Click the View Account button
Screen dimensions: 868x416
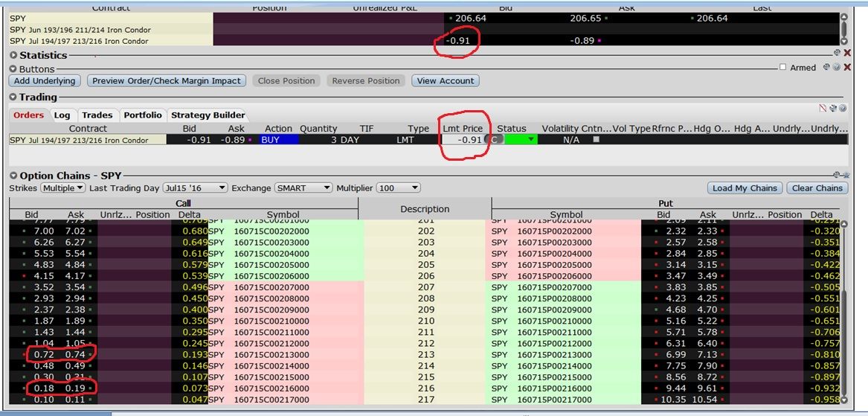coord(446,80)
